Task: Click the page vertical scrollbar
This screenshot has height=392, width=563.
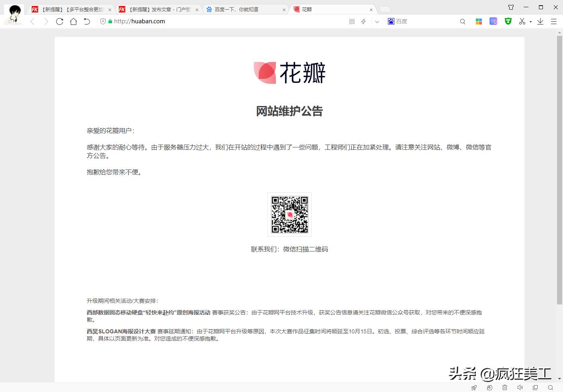Action: 559,169
